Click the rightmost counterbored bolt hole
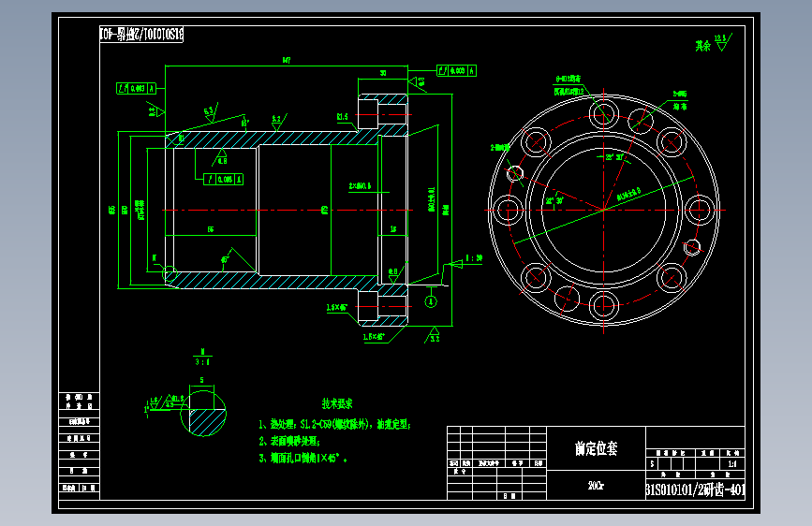This screenshot has height=526, width=812. click(700, 211)
